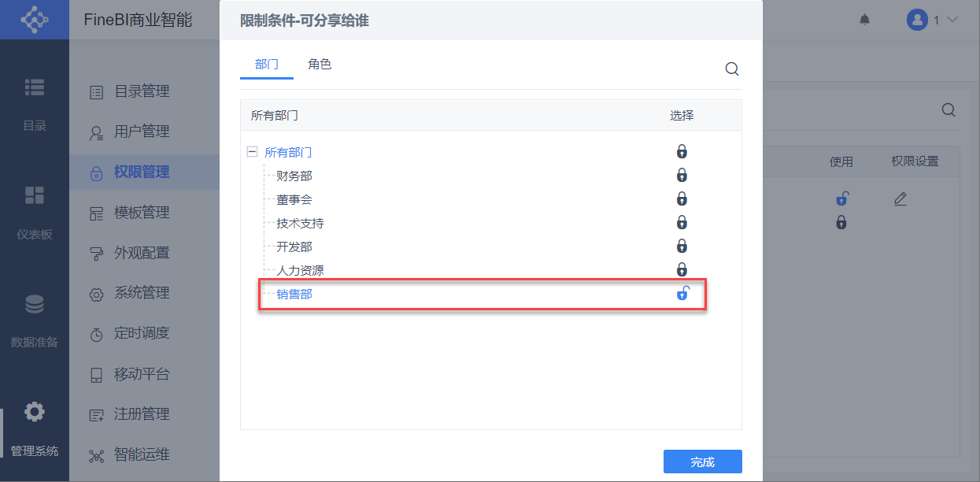Click the search icon in the dialog
The image size is (980, 482).
(x=732, y=69)
